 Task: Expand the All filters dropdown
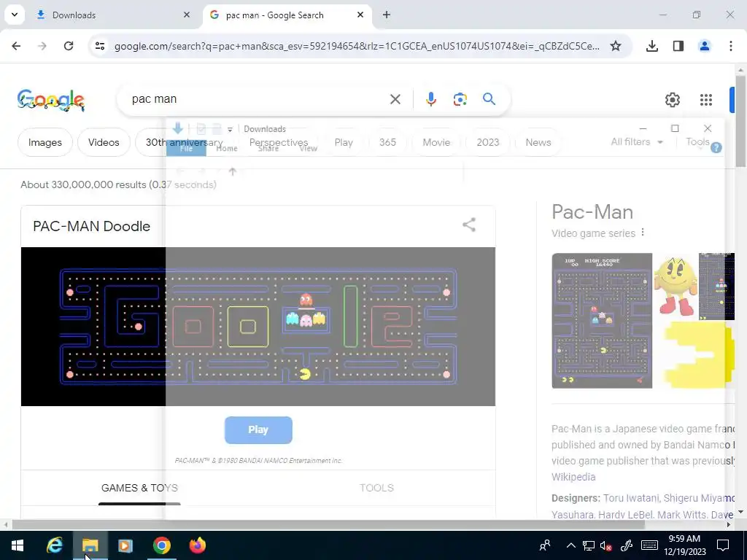click(x=637, y=142)
